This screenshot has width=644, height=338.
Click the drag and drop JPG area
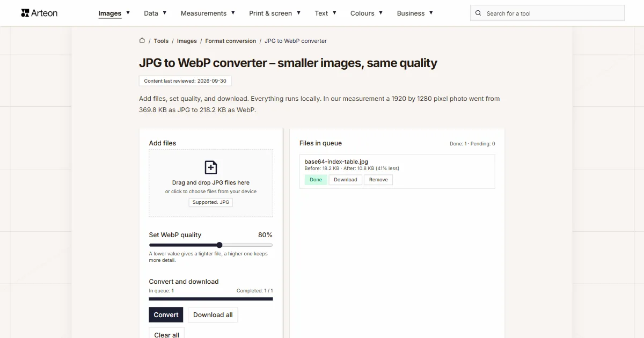point(211,183)
